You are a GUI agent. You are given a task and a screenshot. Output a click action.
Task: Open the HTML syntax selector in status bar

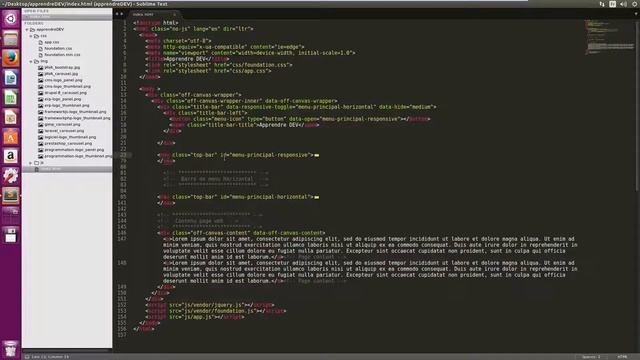[x=622, y=357]
